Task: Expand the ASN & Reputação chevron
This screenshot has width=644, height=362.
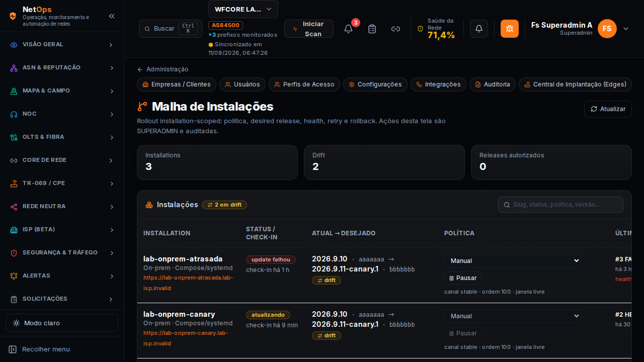Action: (112, 68)
